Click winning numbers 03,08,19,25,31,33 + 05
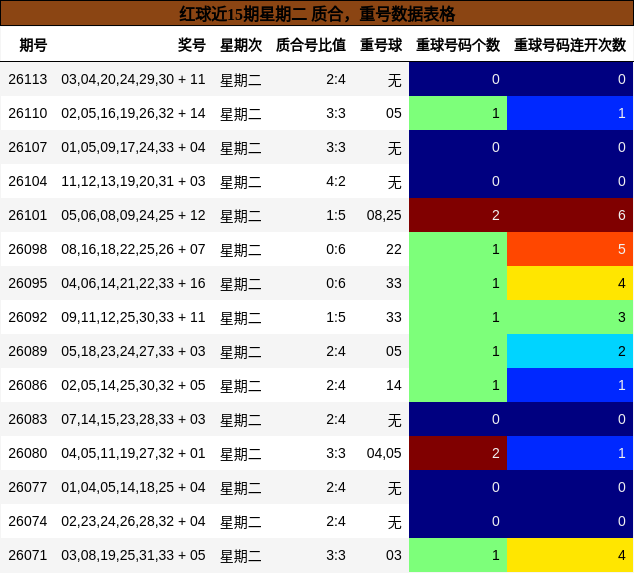The image size is (634, 573). pyautogui.click(x=133, y=555)
